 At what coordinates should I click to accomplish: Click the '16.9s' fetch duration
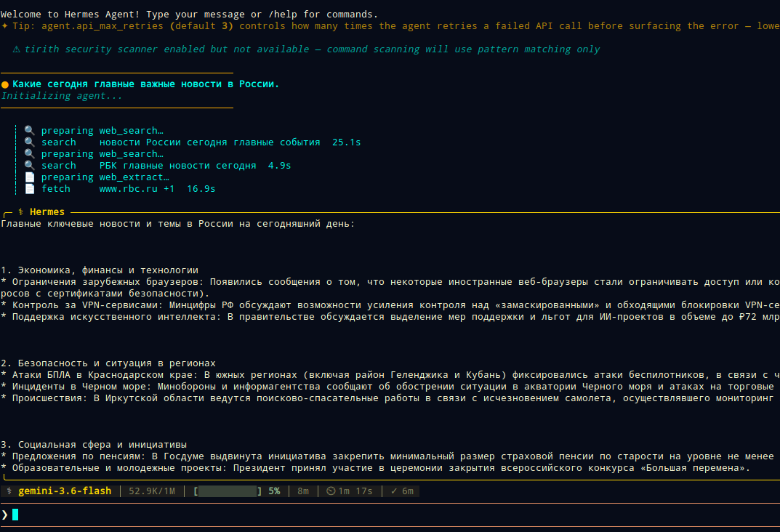click(201, 189)
